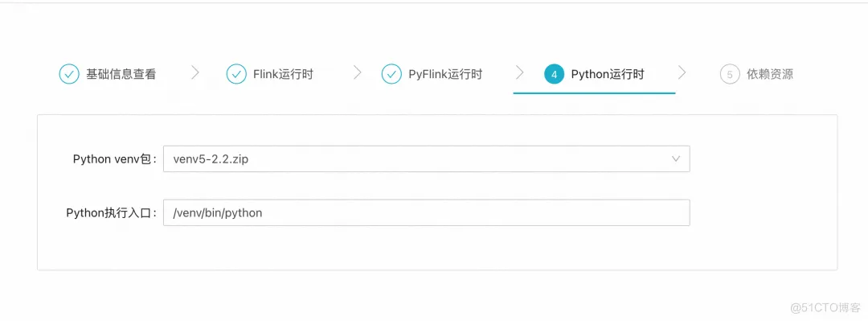Click the number 4 step circle
The width and height of the screenshot is (868, 321).
(554, 74)
